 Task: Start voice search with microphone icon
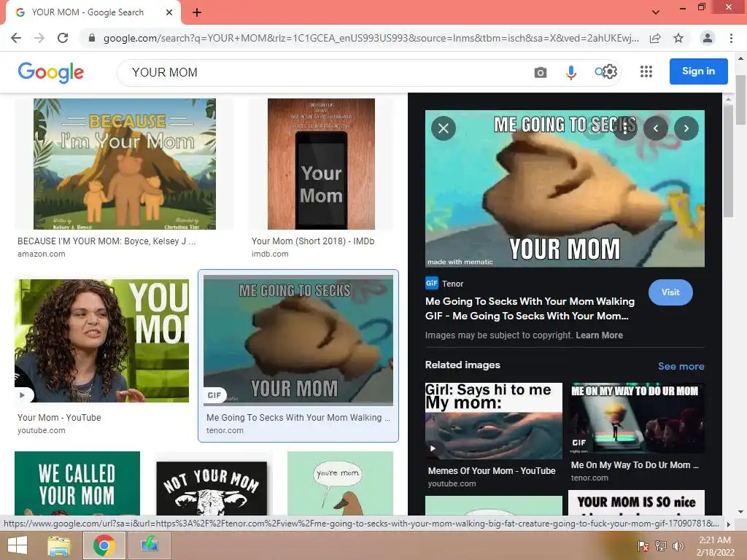tap(570, 72)
